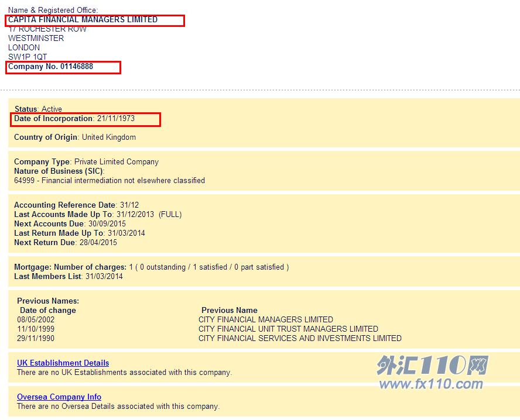
Task: Click Last Return Made Up To 31/03/2014
Action: [80, 233]
